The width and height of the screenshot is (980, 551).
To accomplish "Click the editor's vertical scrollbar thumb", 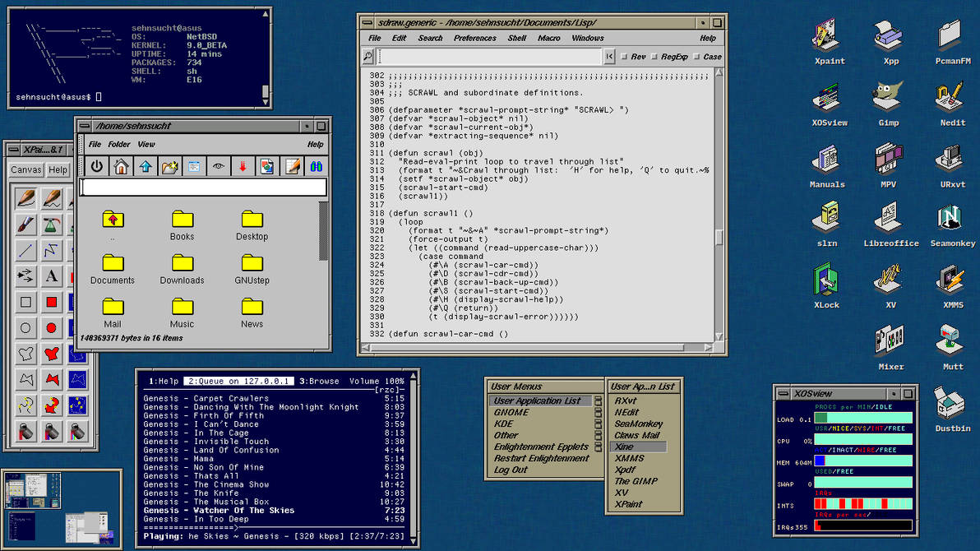I will pos(719,238).
